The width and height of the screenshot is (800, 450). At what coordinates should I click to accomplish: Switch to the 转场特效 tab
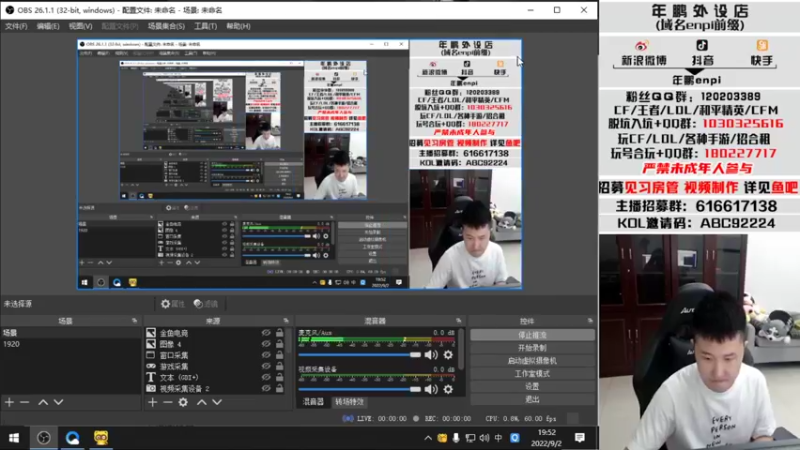349,402
